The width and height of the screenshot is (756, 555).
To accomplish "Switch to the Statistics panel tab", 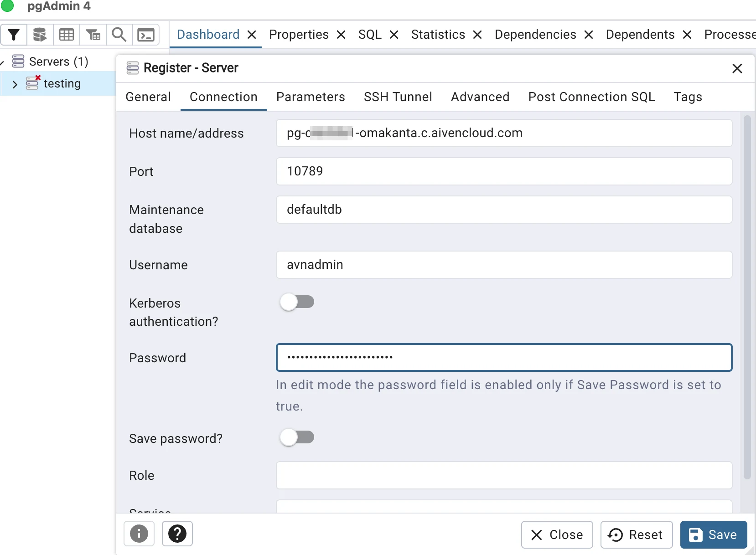I will click(x=438, y=35).
